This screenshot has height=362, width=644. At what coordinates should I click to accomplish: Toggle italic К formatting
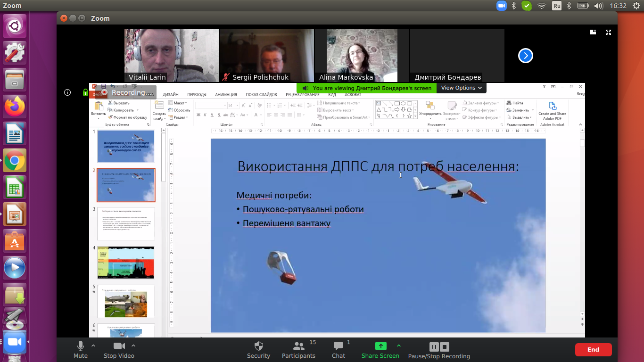(x=205, y=115)
